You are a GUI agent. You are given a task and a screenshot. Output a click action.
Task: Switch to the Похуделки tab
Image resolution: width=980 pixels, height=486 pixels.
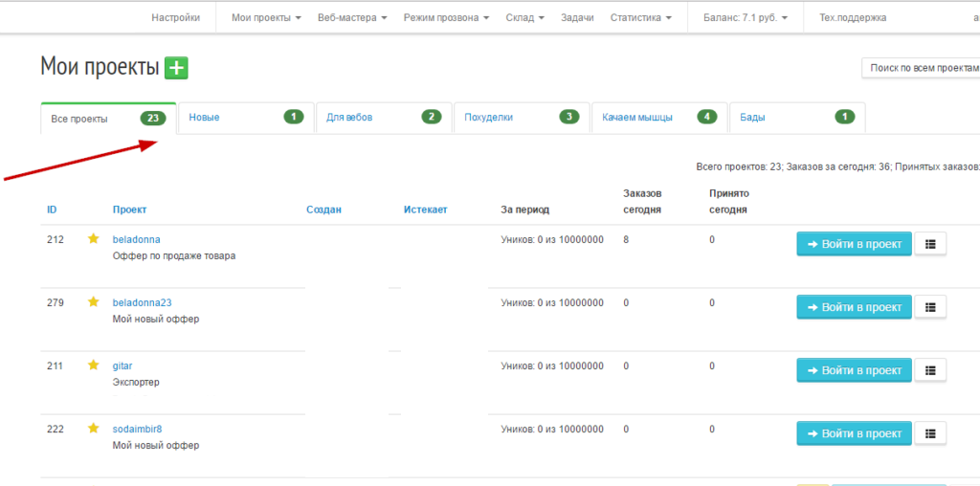click(x=521, y=118)
